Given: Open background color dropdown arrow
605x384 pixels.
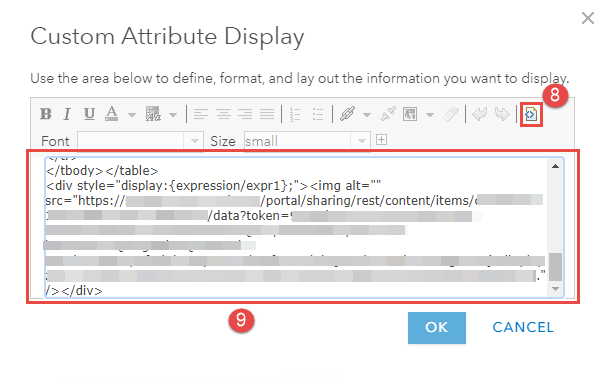Looking at the screenshot, I should point(173,115).
